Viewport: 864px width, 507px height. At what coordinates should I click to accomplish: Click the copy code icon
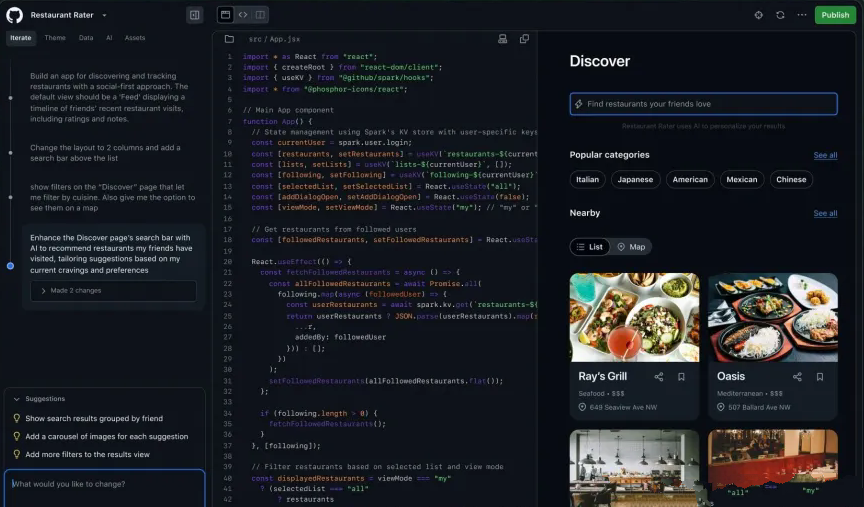coord(524,39)
